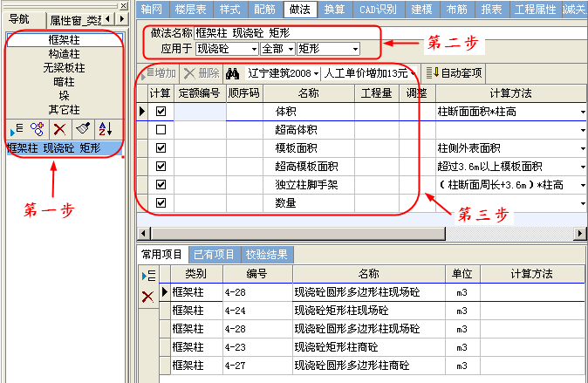Click the red X delete icon in left panel
Screen dimensions: 588x383
coord(59,127)
